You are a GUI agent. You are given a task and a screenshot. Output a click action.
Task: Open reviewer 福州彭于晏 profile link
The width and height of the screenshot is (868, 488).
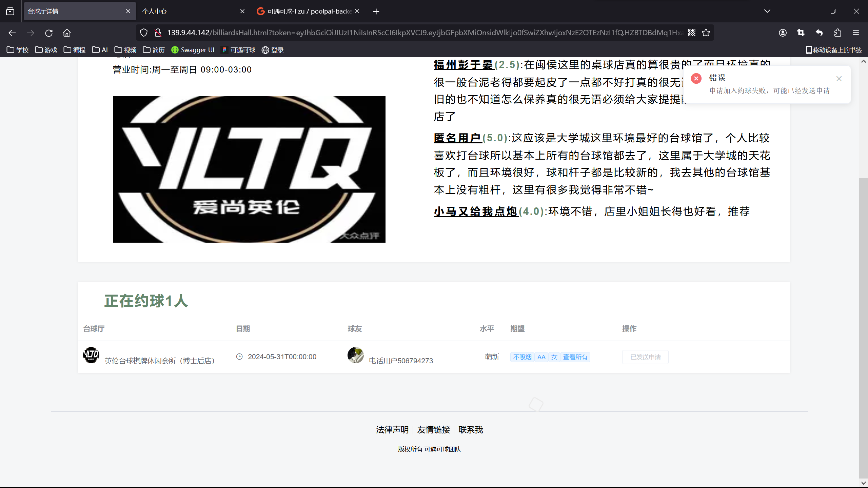click(x=463, y=64)
